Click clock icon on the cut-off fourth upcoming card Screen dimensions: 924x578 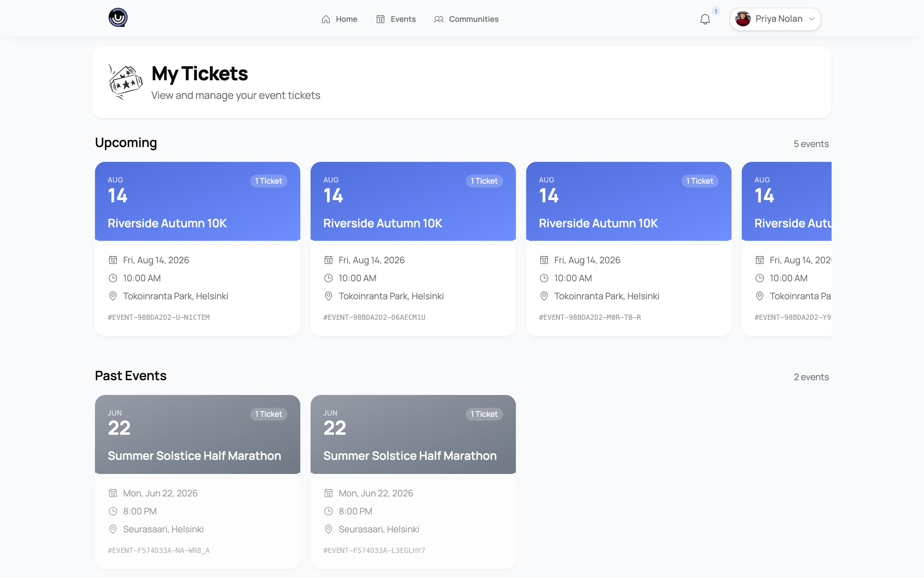[760, 278]
